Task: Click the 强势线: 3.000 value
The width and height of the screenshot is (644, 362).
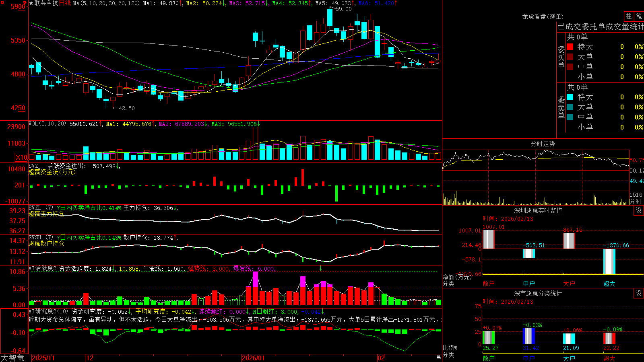Action: pyautogui.click(x=209, y=268)
